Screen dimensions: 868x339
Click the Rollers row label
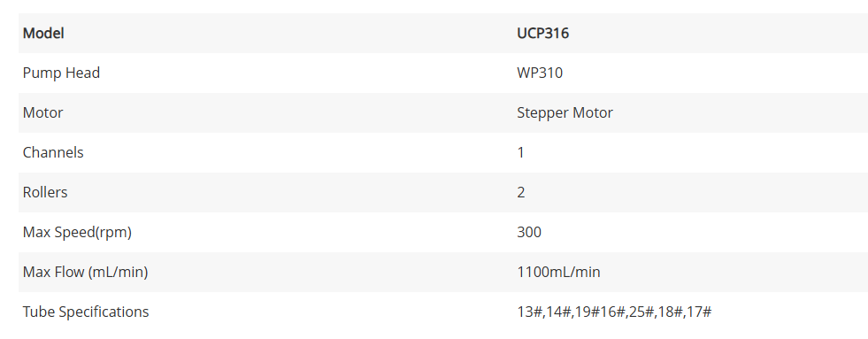tap(45, 193)
